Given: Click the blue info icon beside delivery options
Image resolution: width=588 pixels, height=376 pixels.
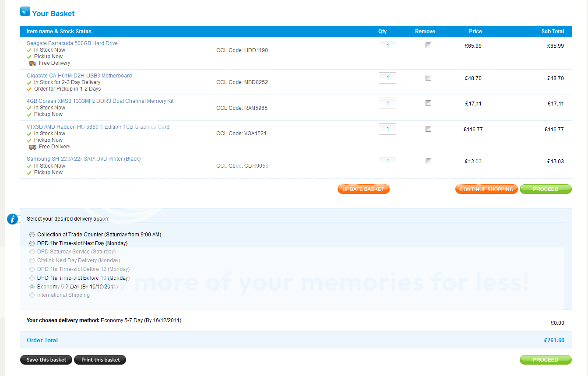Looking at the screenshot, I should coord(12,219).
